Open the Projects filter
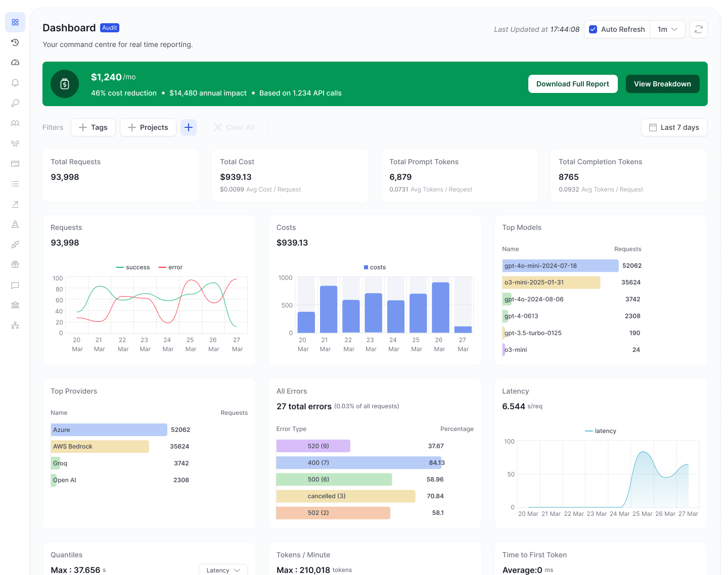This screenshot has width=728, height=575. click(148, 127)
